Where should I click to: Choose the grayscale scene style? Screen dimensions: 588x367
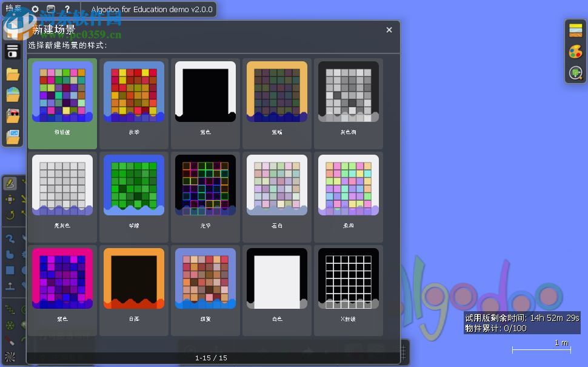pyautogui.click(x=349, y=104)
